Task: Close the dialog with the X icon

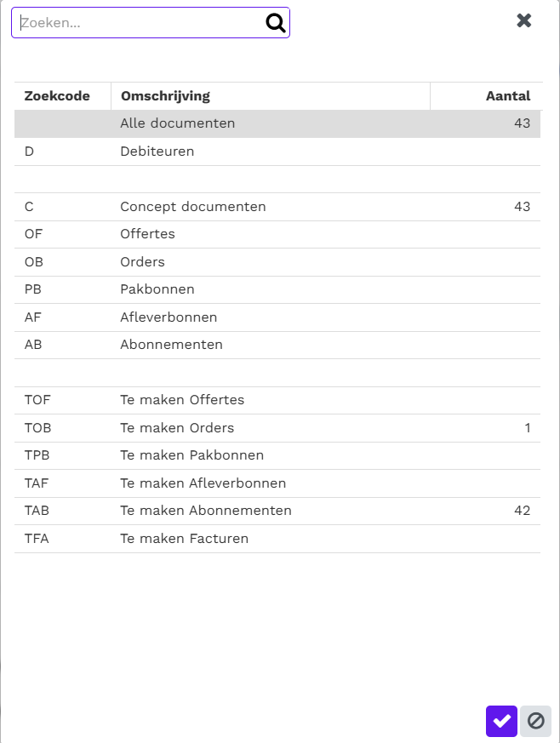Action: (524, 20)
